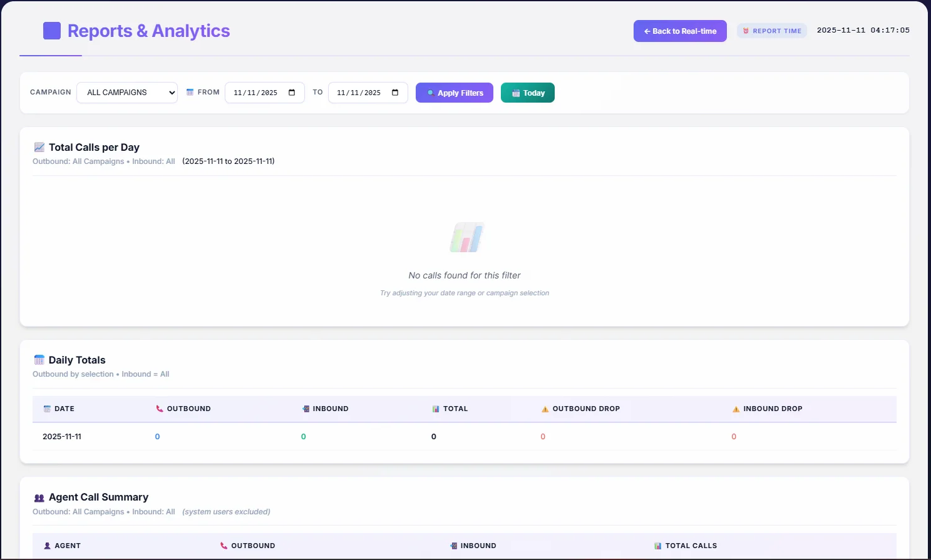The image size is (931, 560).
Task: Click the Total Calls per Day heading
Action: click(x=94, y=147)
